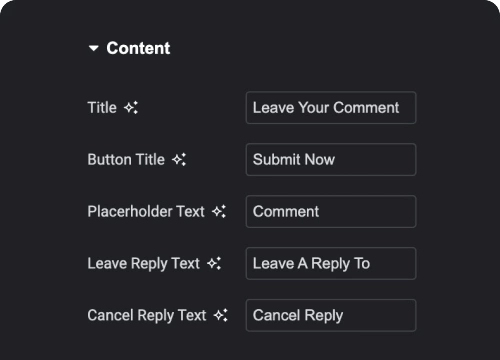Click the Title label
The width and height of the screenshot is (500, 360).
(102, 108)
